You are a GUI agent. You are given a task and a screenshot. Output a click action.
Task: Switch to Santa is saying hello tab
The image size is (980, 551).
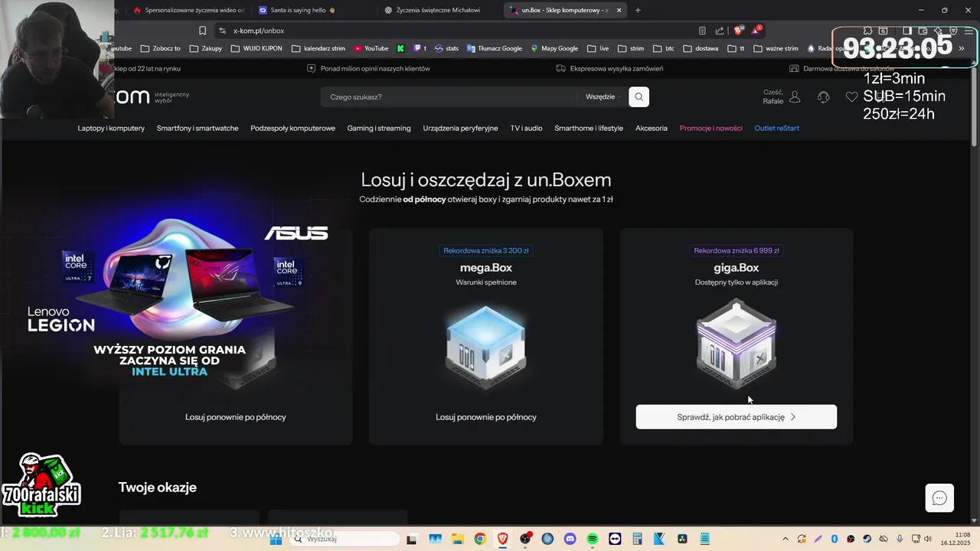tap(314, 10)
